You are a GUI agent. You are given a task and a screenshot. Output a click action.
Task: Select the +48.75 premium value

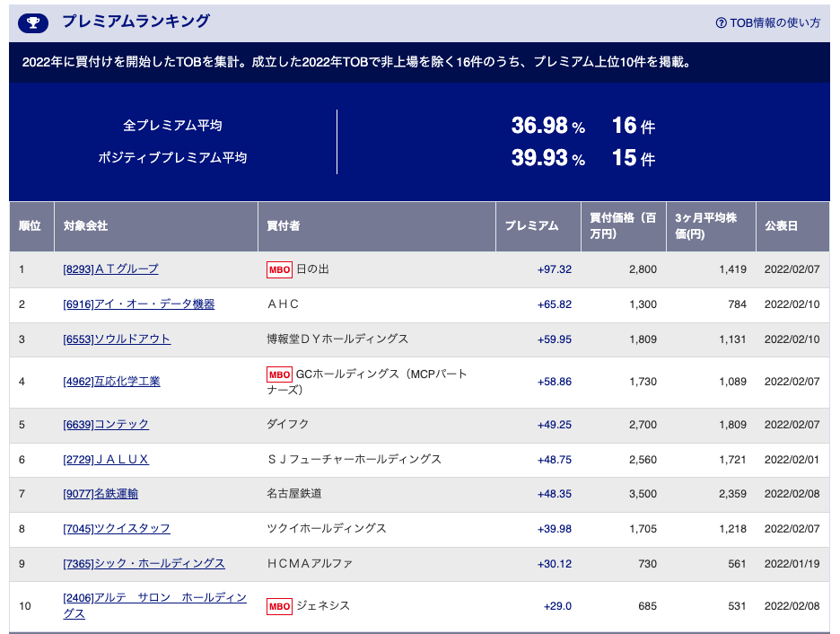(555, 460)
